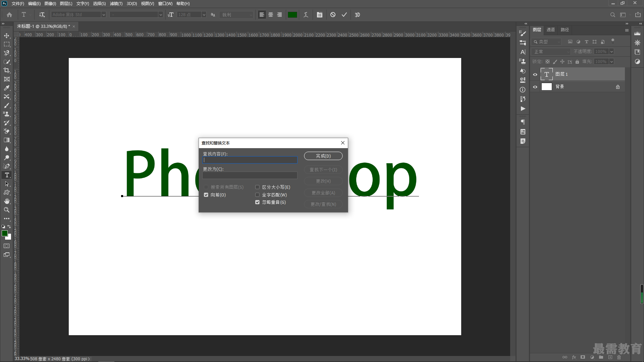Select the Path Selection tool
Image resolution: width=644 pixels, height=362 pixels.
pyautogui.click(x=7, y=184)
